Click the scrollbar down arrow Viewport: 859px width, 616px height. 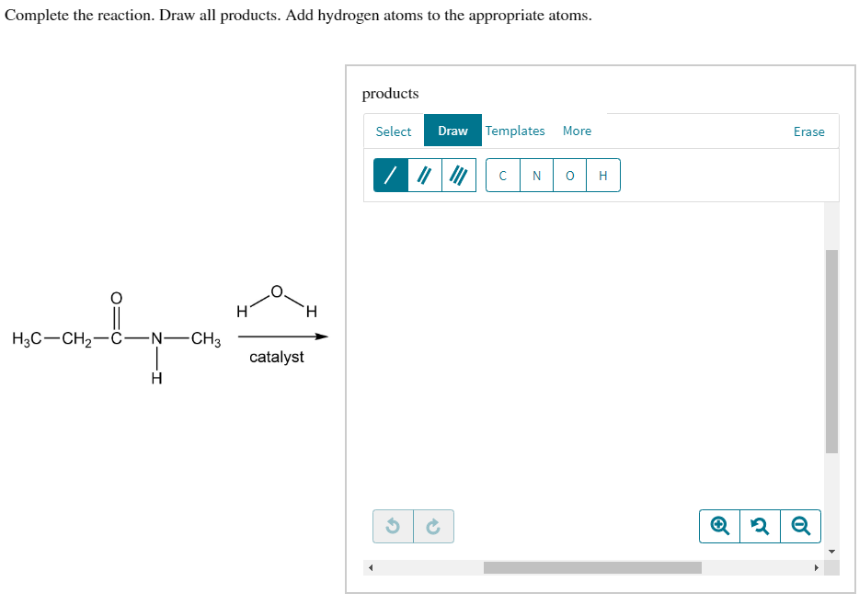click(x=830, y=550)
